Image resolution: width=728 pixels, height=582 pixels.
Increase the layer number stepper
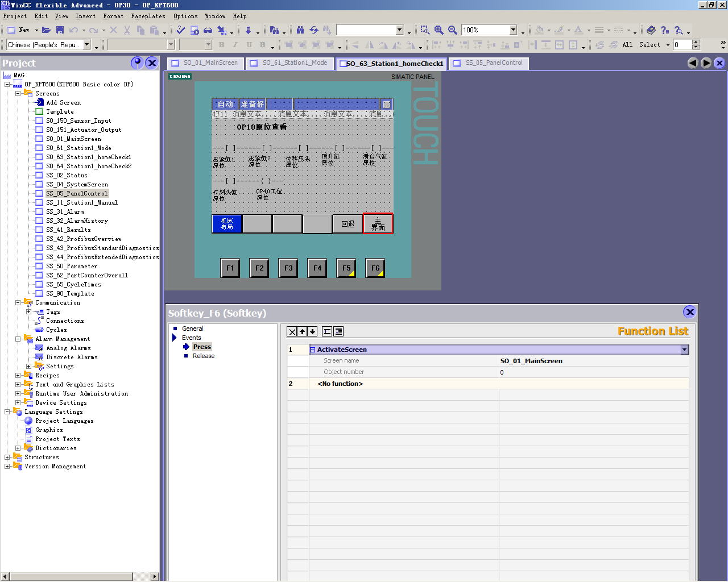696,42
